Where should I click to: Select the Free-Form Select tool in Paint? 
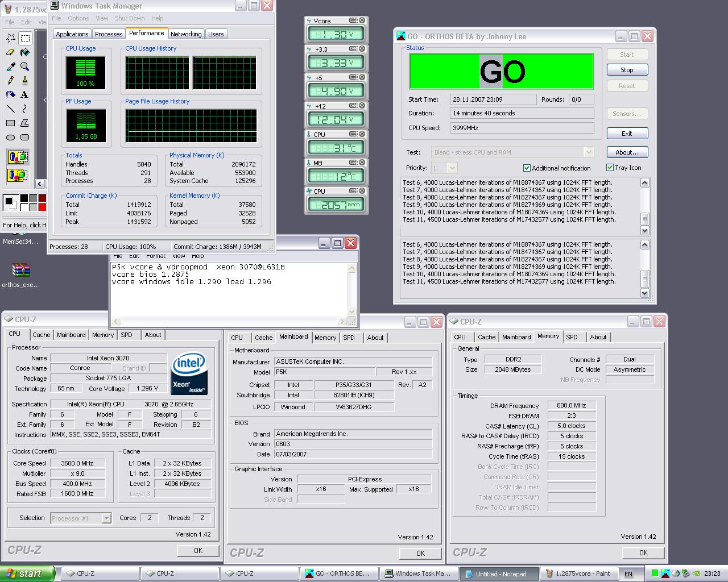coord(11,38)
